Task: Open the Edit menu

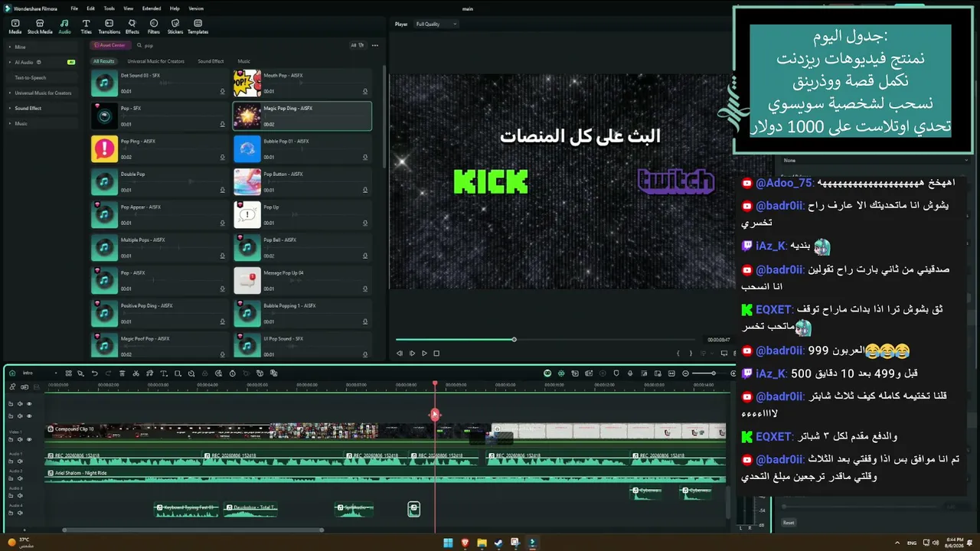Action: pyautogui.click(x=90, y=8)
